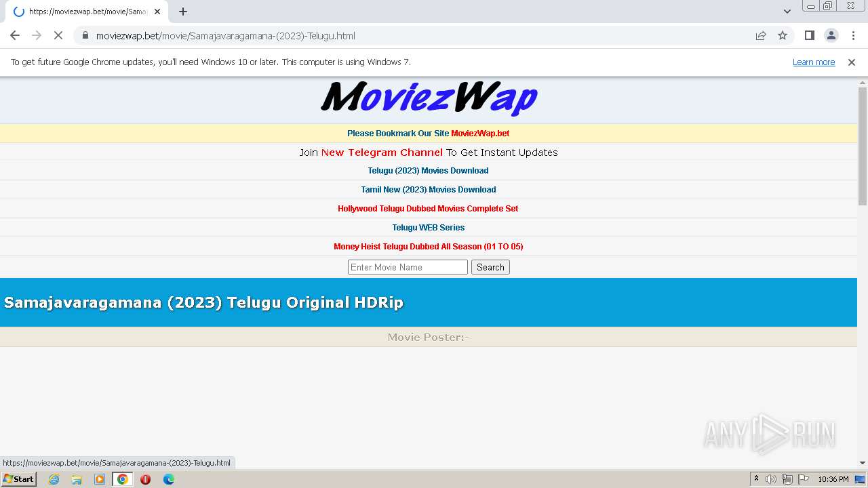Toggle the browser side panel

(809, 35)
